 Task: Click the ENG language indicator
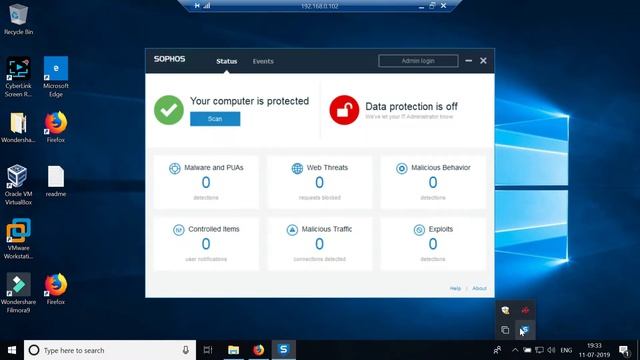point(566,350)
